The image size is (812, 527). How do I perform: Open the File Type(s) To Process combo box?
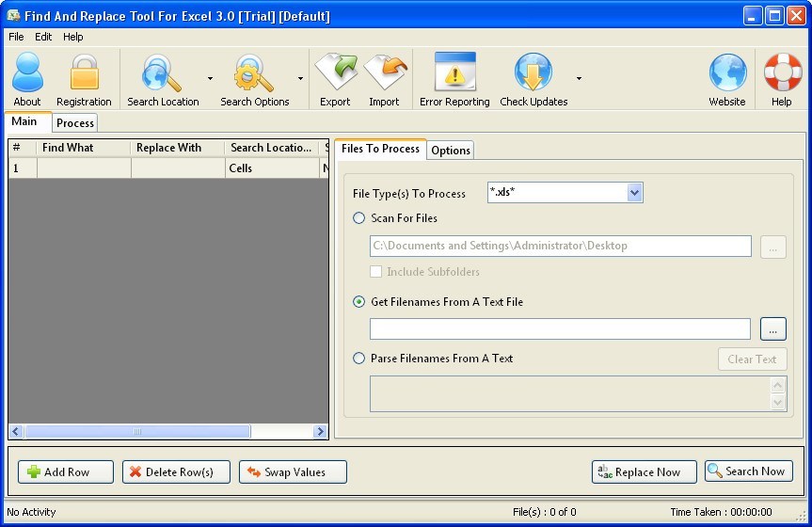point(565,192)
